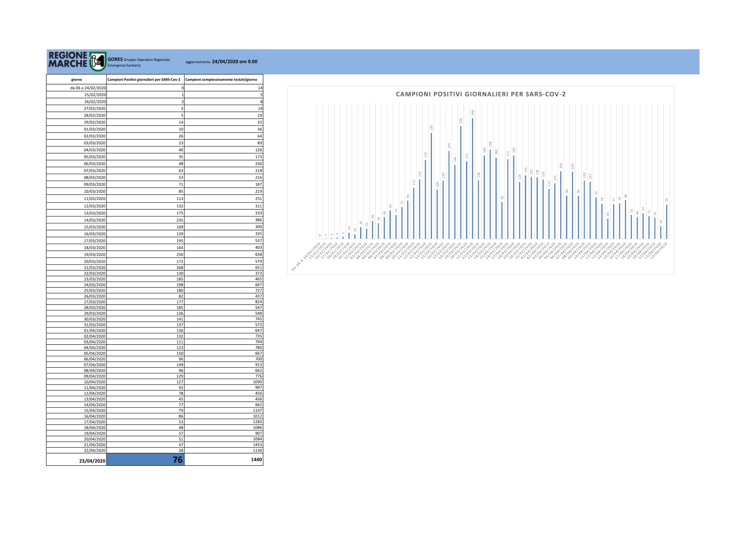Viewport: 756px width, 535px height.
Task: Click the chart bar labeled 235
Action: 431,186
